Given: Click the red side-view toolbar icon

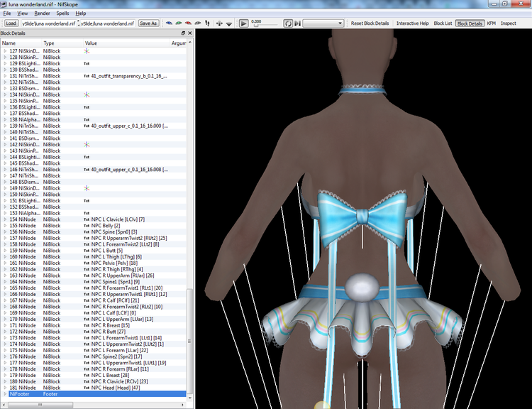Looking at the screenshot, I should [188, 23].
